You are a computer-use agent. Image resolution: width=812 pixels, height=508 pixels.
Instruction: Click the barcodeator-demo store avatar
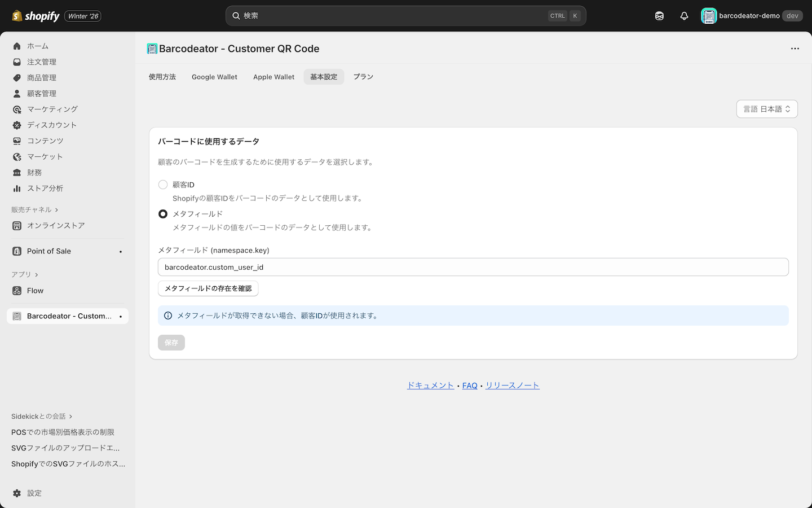[708, 15]
